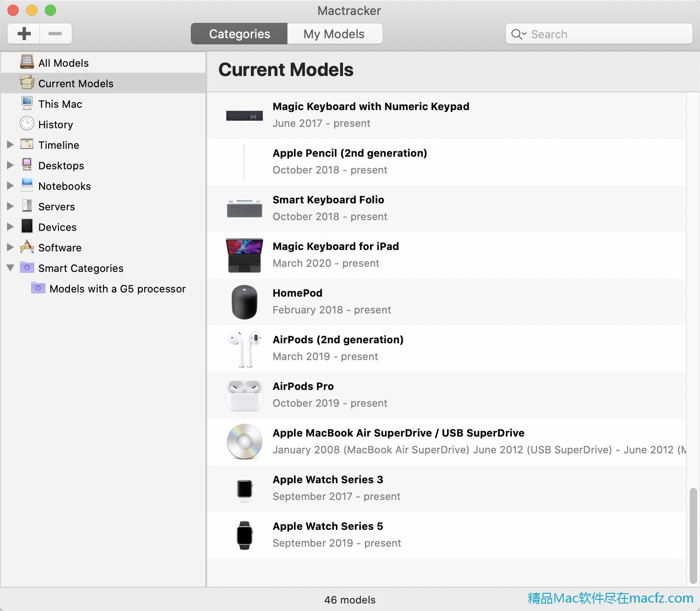
Task: Click the plus add button
Action: [24, 34]
